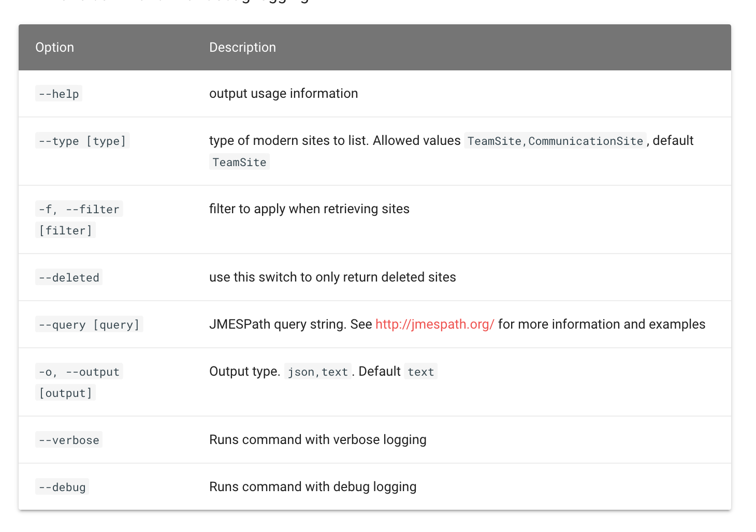Viewport: 756px width, 532px height.
Task: Click the Option column header
Action: [55, 47]
